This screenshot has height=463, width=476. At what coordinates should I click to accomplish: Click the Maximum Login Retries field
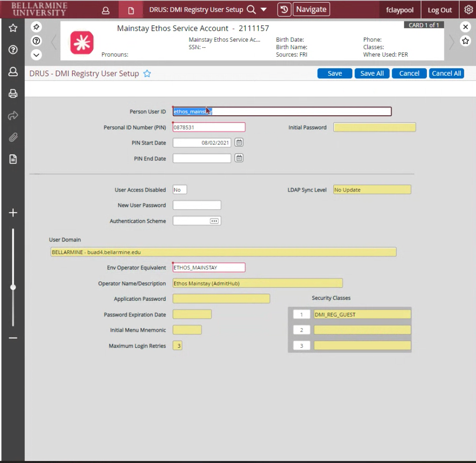click(177, 346)
